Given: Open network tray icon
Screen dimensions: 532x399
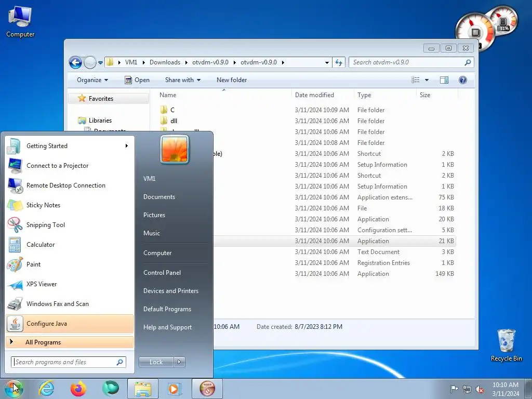Looking at the screenshot, I should coord(467,389).
